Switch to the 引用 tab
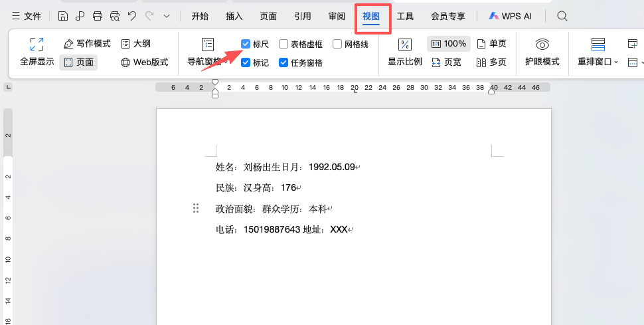The height and width of the screenshot is (325, 644). [302, 16]
